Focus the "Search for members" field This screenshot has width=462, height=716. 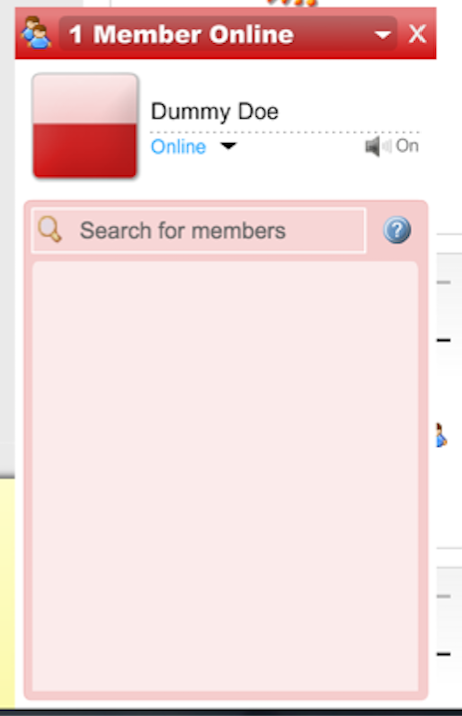199,230
